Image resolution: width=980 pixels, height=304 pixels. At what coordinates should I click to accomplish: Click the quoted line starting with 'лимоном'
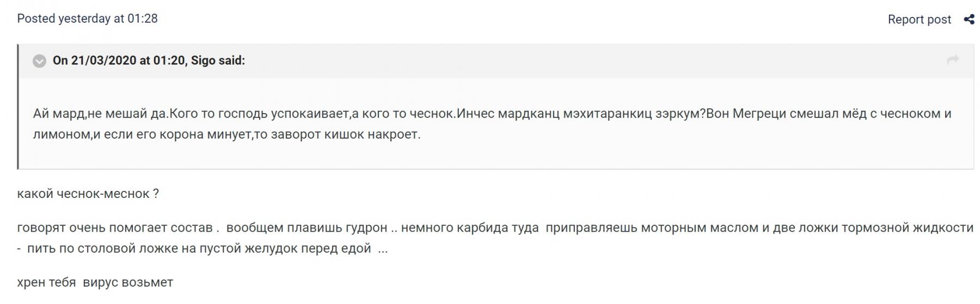pos(226,134)
